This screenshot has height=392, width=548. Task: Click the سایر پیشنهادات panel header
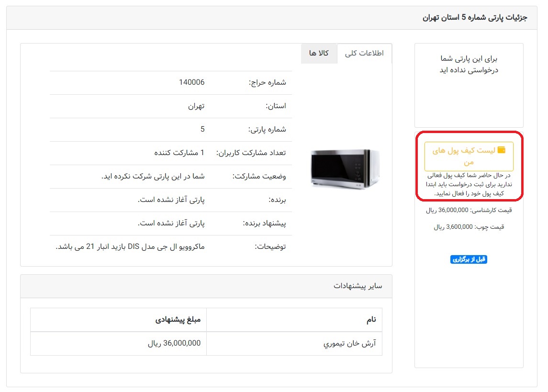tap(358, 286)
